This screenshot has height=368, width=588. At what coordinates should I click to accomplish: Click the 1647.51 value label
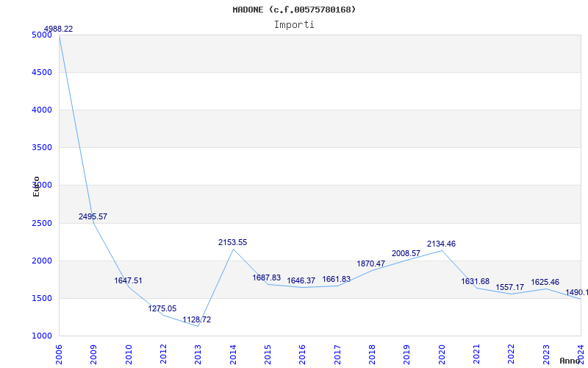tap(128, 281)
